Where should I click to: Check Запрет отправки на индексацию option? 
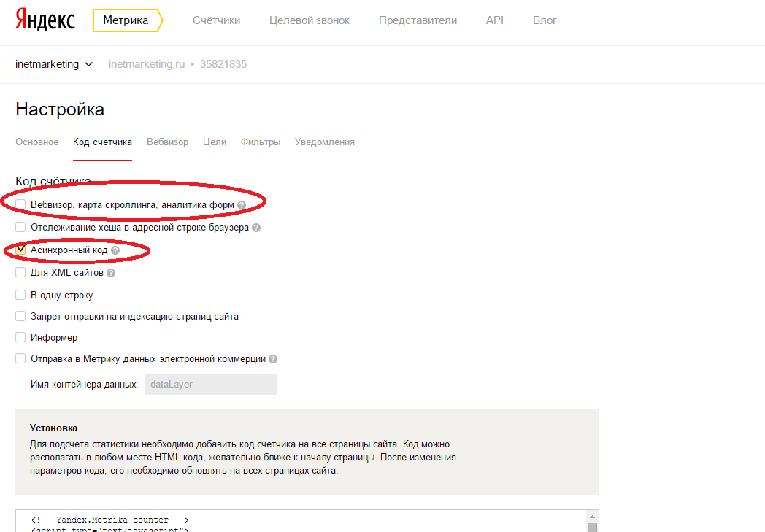[x=20, y=316]
